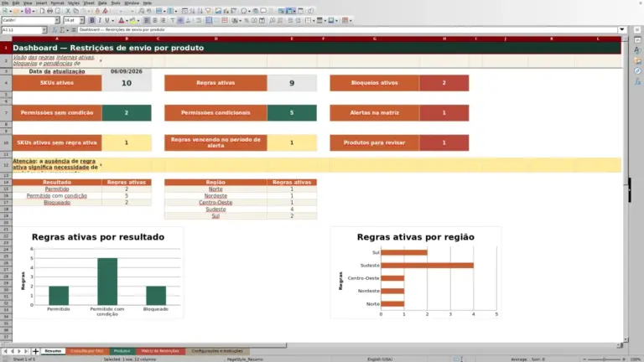Open Find and Replace icon

tap(141, 11)
